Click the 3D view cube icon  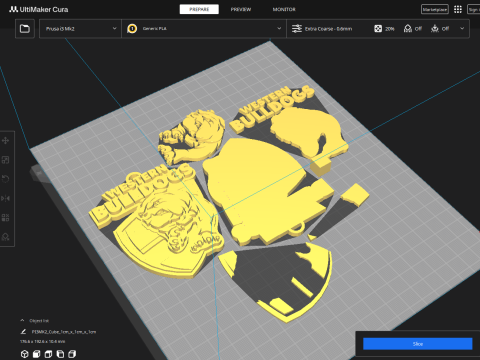[x=25, y=354]
